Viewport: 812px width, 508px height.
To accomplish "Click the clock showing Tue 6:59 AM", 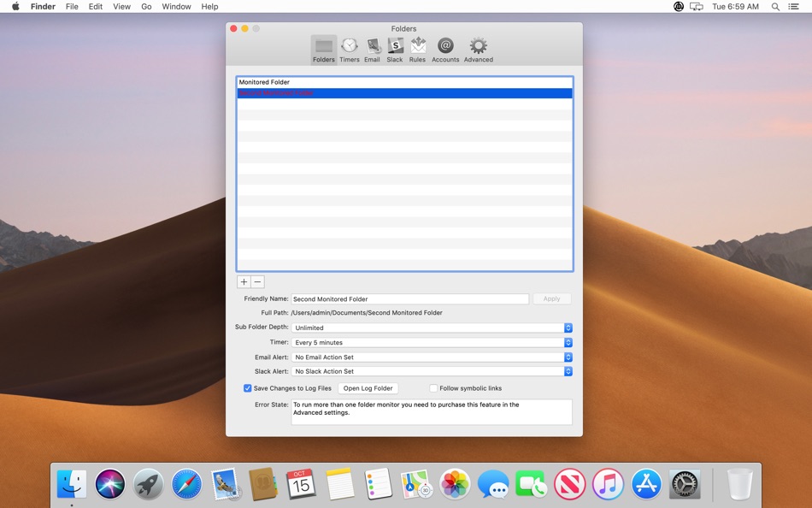I will coord(735,6).
